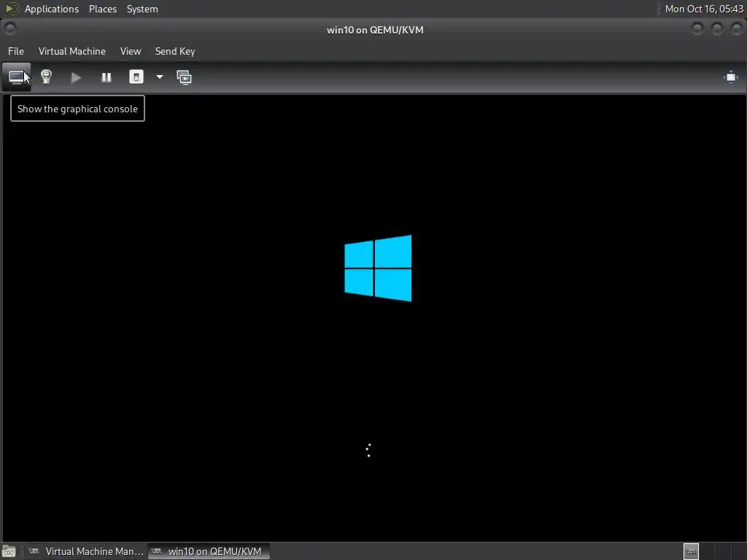Maximize the win10 on QEMU/KVM window
The height and width of the screenshot is (560, 747).
pos(717,29)
